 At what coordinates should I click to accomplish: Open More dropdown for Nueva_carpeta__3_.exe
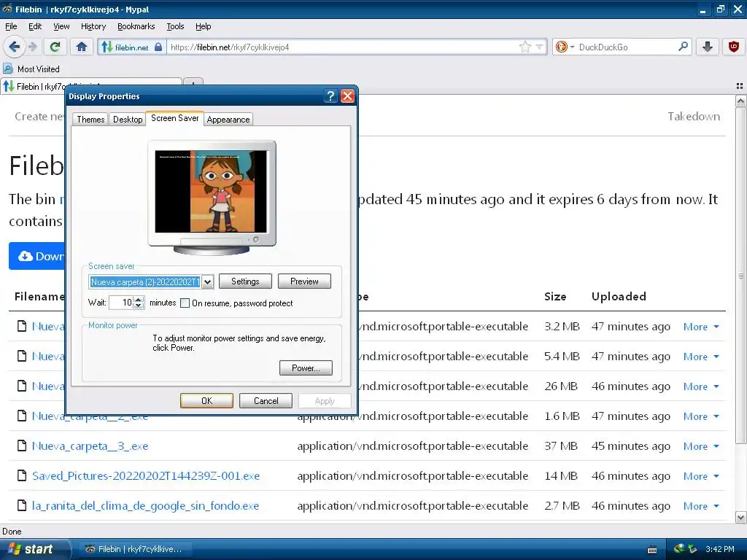pos(701,447)
